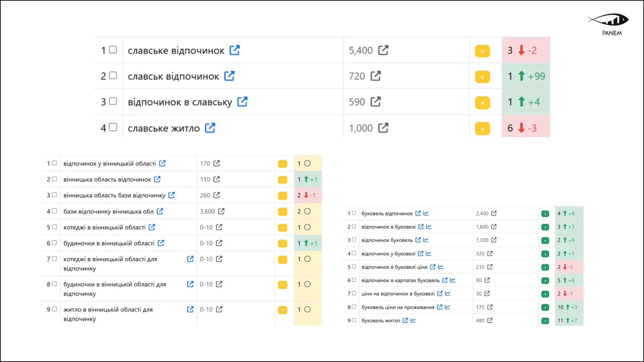The height and width of the screenshot is (362, 644).
Task: Open external link for славське житло
Action: (210, 128)
